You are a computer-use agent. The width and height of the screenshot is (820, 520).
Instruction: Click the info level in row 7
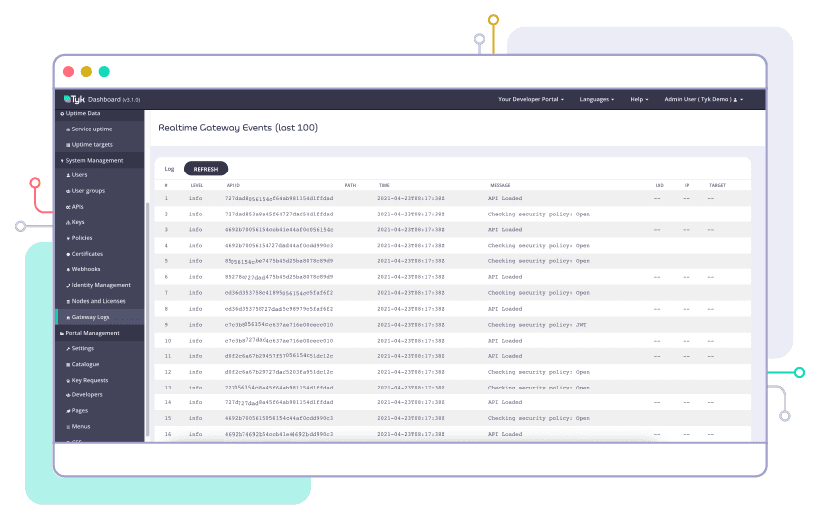coord(196,293)
